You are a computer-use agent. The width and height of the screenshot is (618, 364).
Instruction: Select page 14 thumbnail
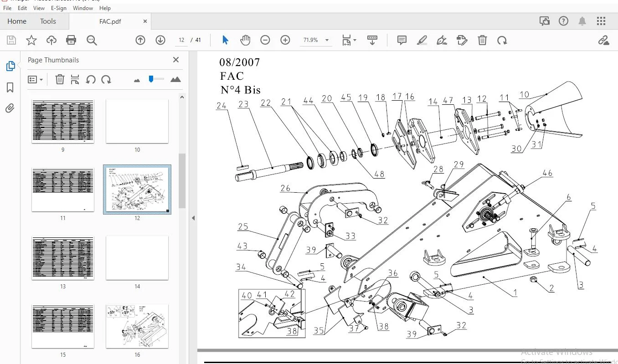point(137,258)
